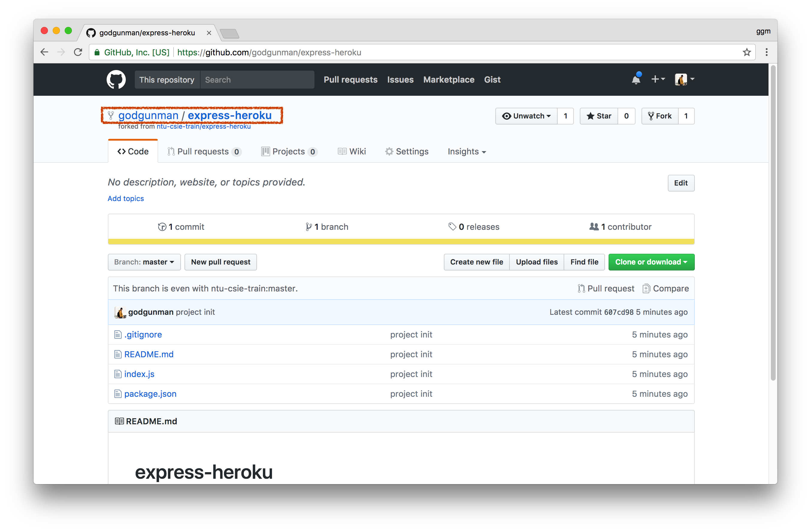This screenshot has height=532, width=811.
Task: Click the browser back arrow
Action: (x=44, y=52)
